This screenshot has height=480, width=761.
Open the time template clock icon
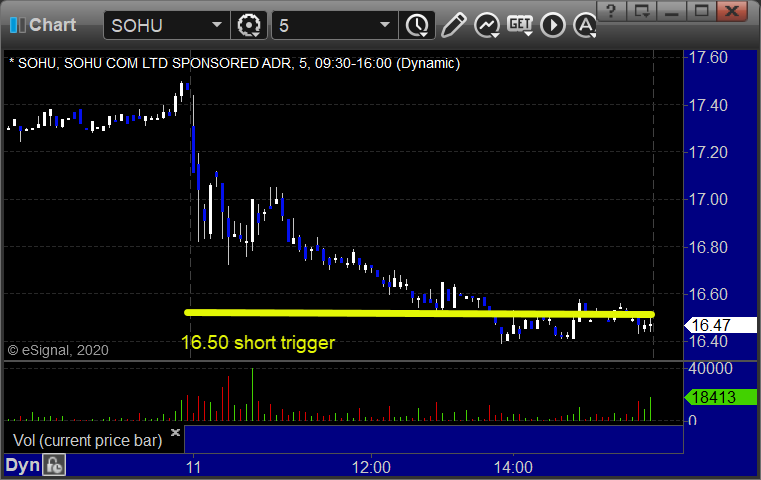click(417, 25)
